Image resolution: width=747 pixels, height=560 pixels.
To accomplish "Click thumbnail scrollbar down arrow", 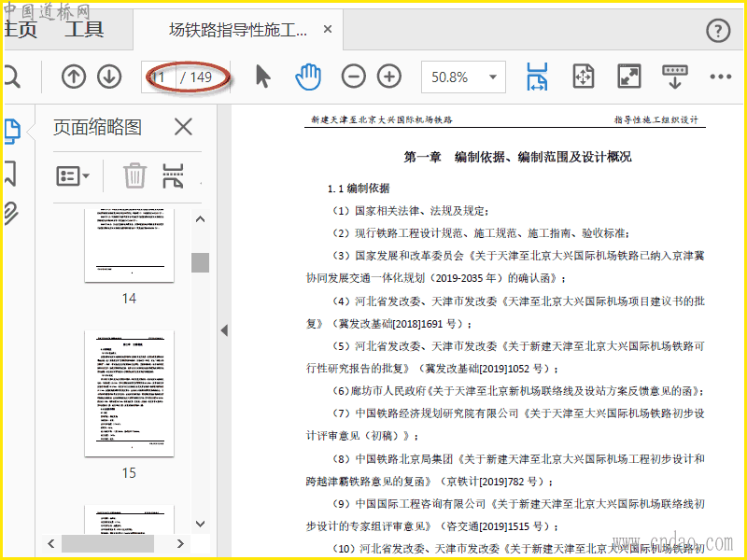I will coord(201,524).
